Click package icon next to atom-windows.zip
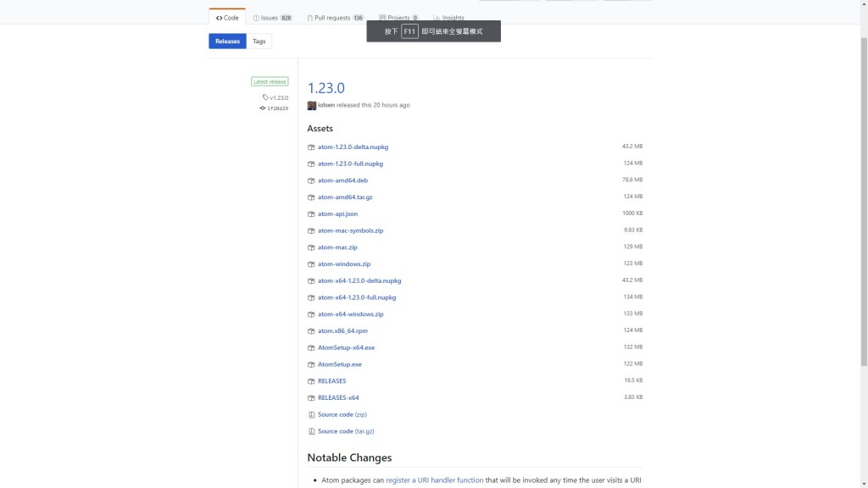Viewport: 868px width, 488px height. (x=311, y=264)
